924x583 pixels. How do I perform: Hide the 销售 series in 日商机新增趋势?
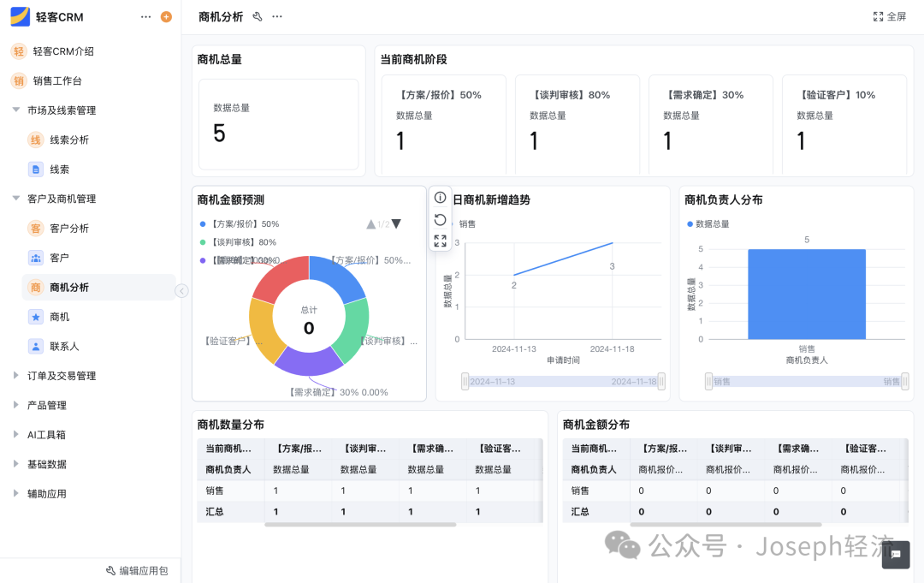pyautogui.click(x=466, y=223)
